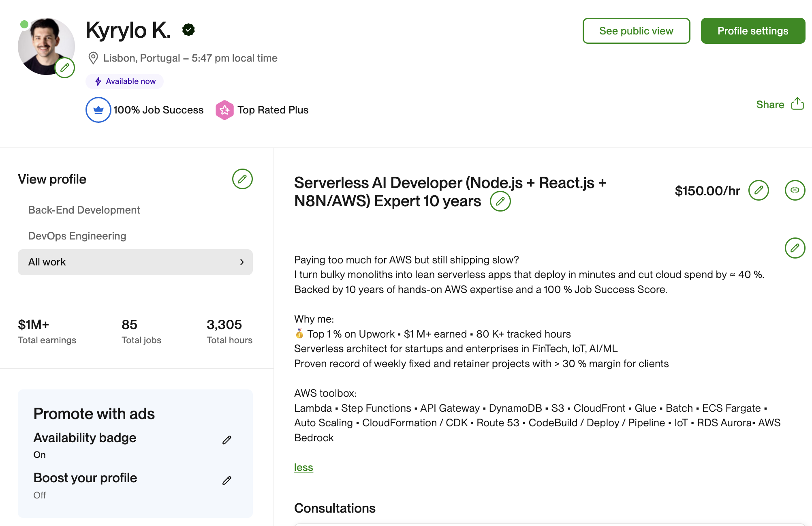Expand the All work chevron
The height and width of the screenshot is (526, 812).
(242, 262)
